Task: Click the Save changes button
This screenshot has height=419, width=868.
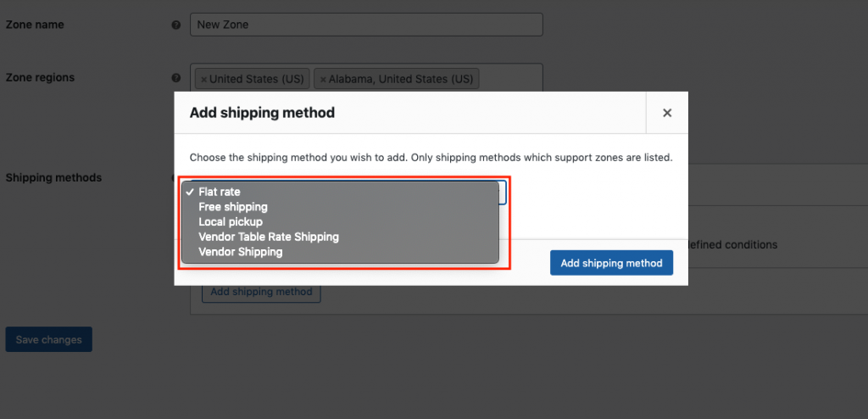Action: [x=48, y=340]
